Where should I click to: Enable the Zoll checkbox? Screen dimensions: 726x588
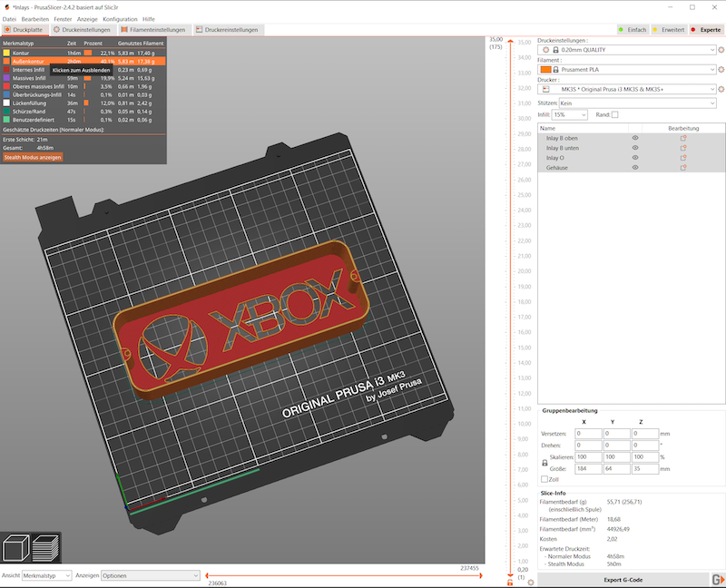tap(544, 479)
